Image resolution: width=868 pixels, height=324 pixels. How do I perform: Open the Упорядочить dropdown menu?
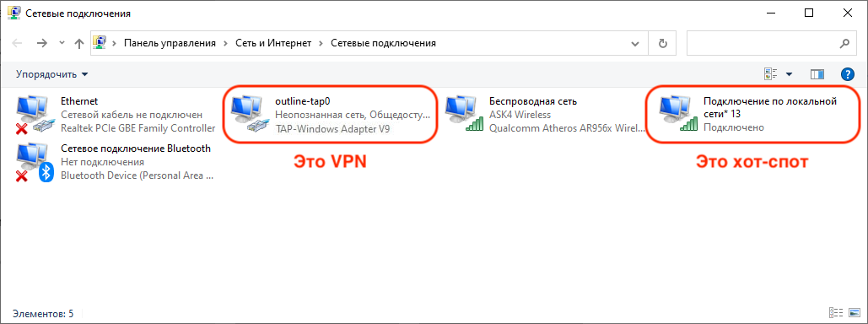51,74
